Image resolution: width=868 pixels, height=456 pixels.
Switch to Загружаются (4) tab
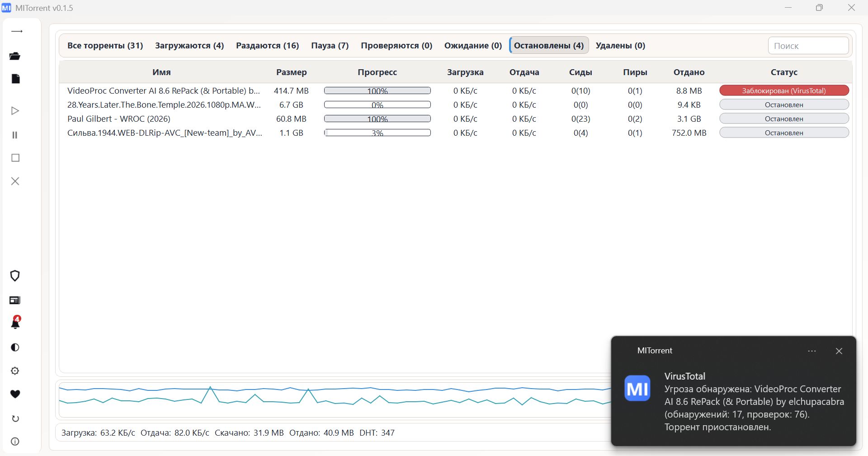[x=189, y=46]
